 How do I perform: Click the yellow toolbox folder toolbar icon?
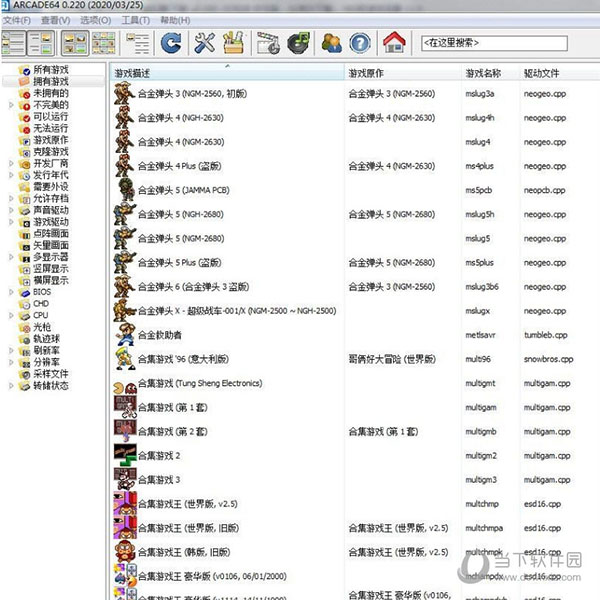pos(233,43)
